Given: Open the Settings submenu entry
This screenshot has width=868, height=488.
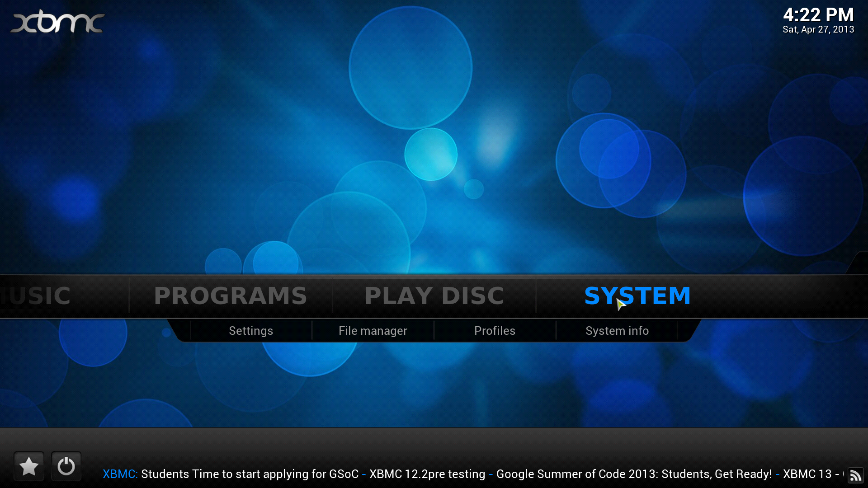Looking at the screenshot, I should click(x=251, y=331).
